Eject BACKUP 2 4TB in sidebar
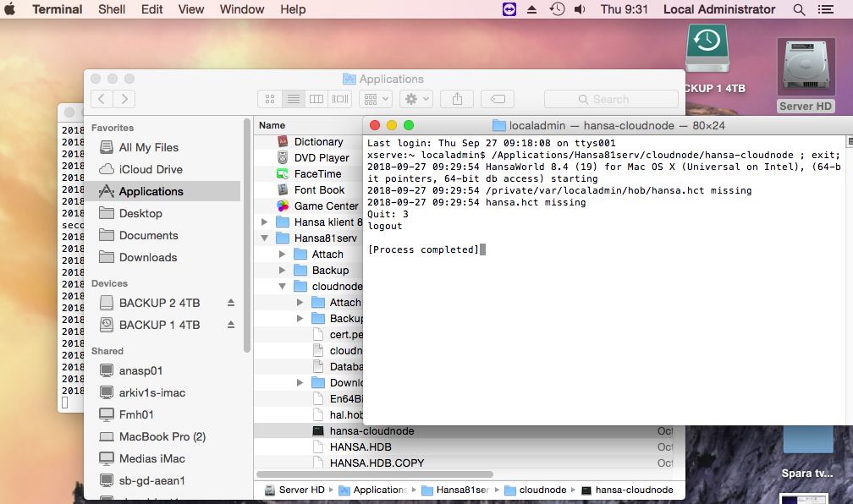This screenshot has width=853, height=504. [231, 302]
